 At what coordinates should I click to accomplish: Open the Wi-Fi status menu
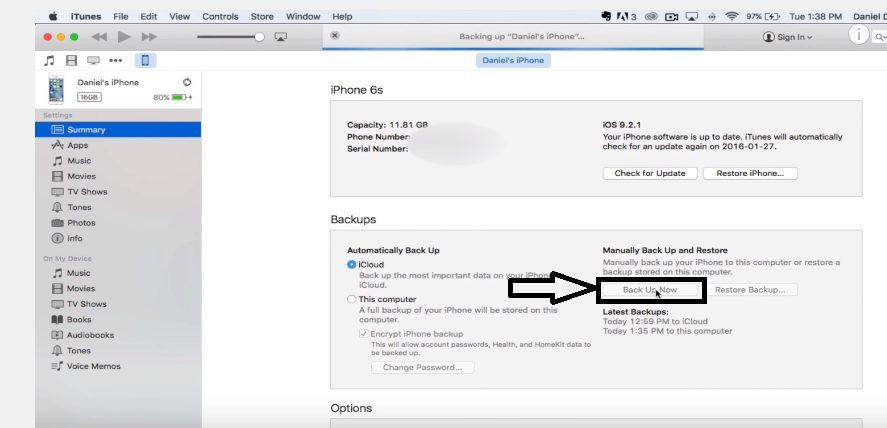click(x=732, y=16)
